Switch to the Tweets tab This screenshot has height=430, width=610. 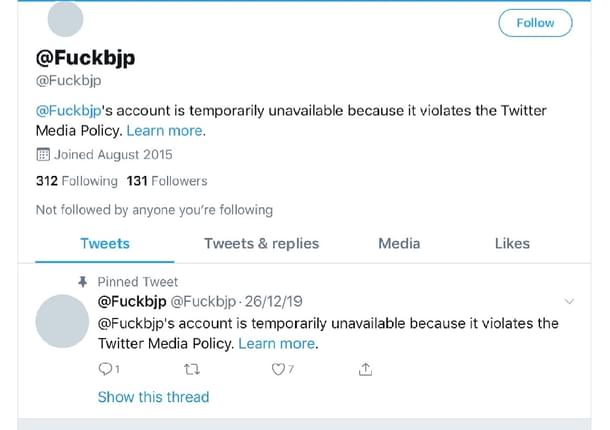pos(105,243)
